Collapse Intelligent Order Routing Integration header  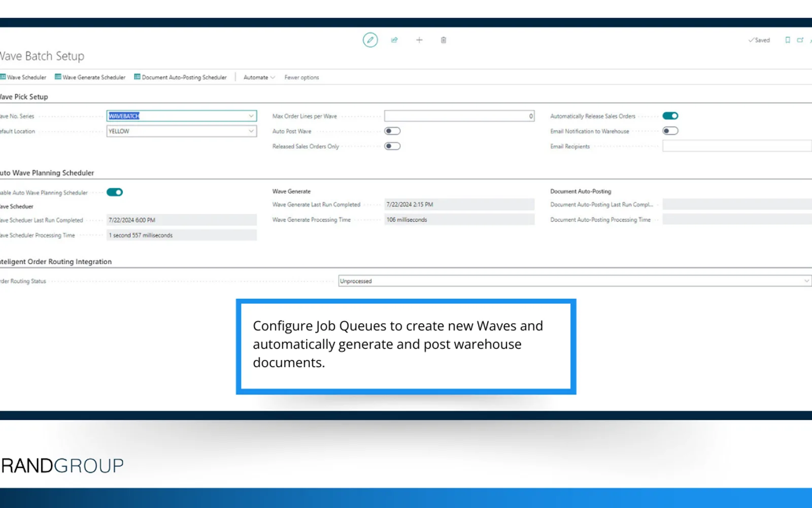click(56, 262)
